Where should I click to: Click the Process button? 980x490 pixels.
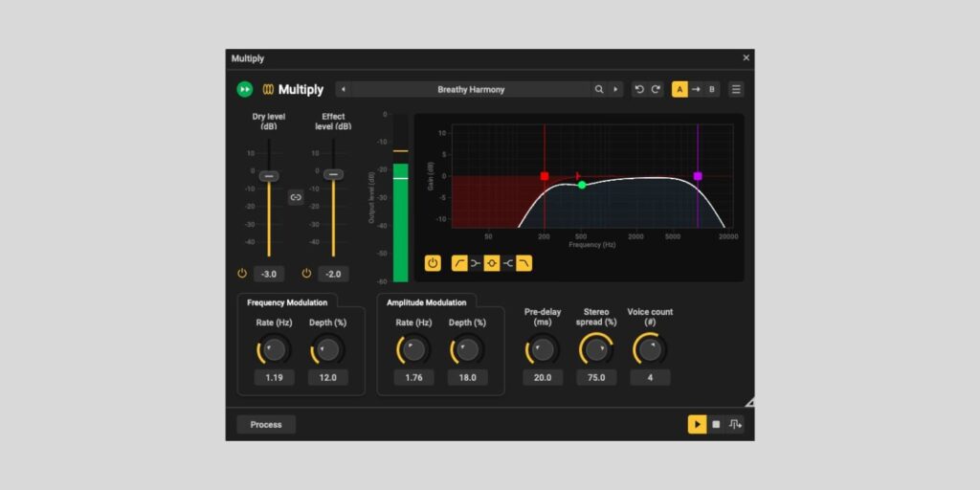coord(266,424)
